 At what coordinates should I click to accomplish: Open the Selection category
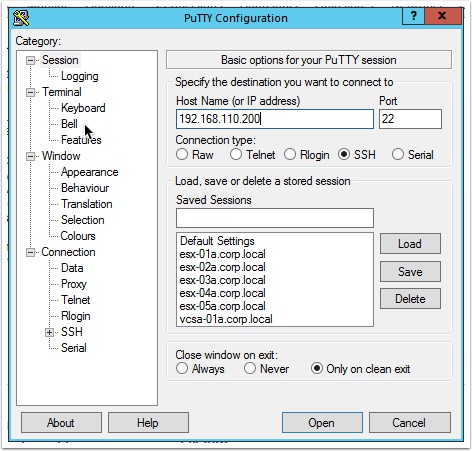coord(83,220)
